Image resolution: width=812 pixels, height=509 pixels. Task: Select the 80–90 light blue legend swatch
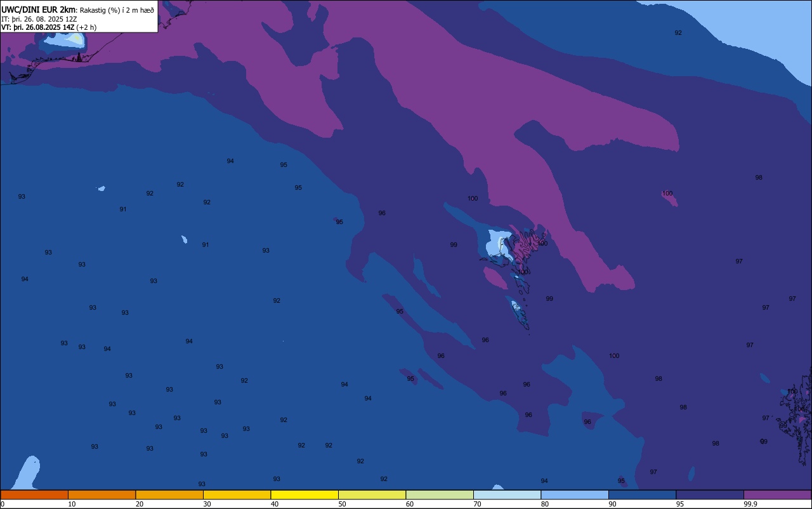pyautogui.click(x=575, y=494)
